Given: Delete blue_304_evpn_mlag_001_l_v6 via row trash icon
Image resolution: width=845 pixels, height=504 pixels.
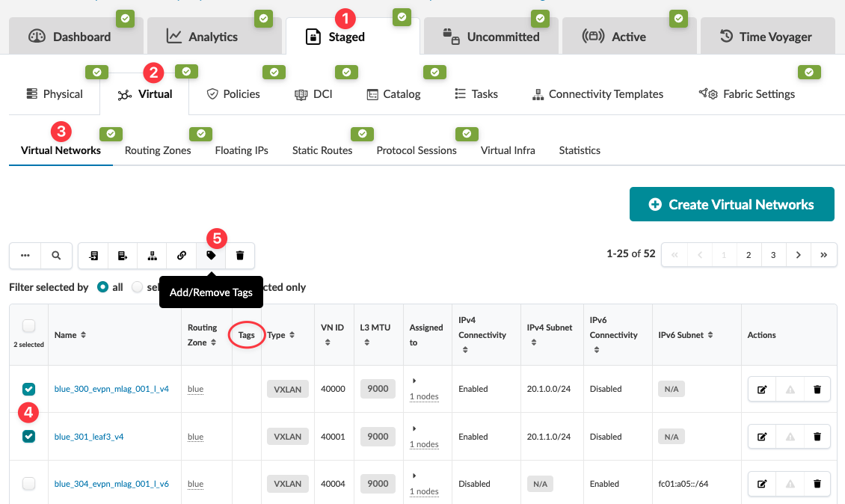Looking at the screenshot, I should pyautogui.click(x=817, y=484).
